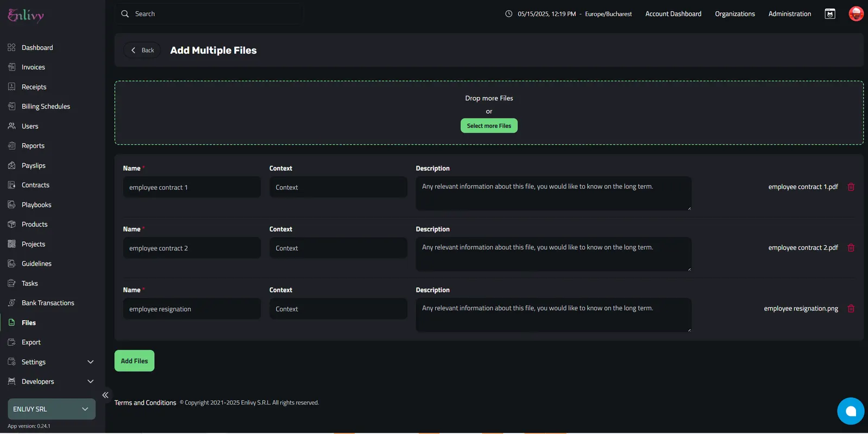
Task: Click the file name 'employee contract 1.pdf'
Action: click(x=803, y=187)
